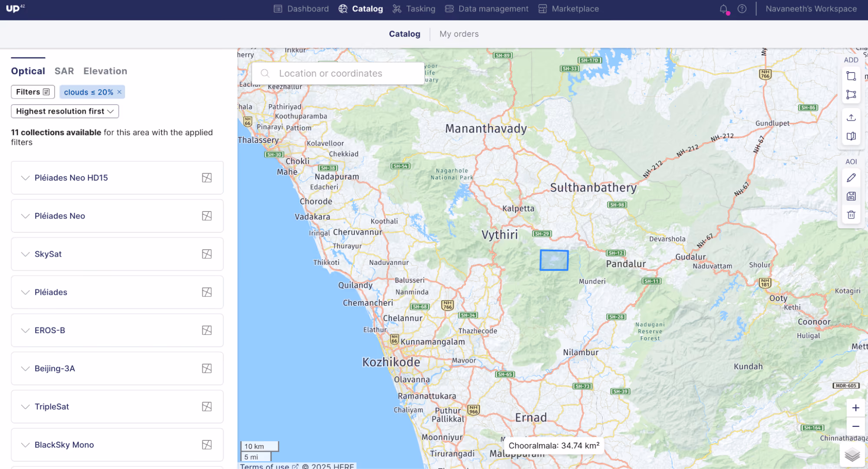Open the map layers switcher
The height and width of the screenshot is (469, 868).
pos(852,455)
